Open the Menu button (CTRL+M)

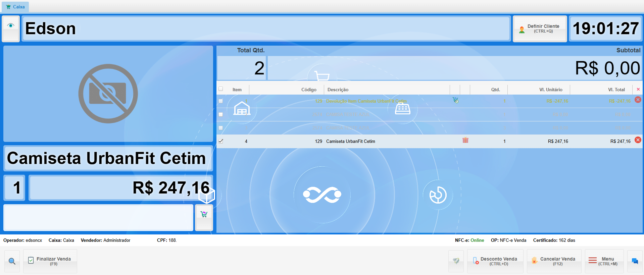click(604, 261)
